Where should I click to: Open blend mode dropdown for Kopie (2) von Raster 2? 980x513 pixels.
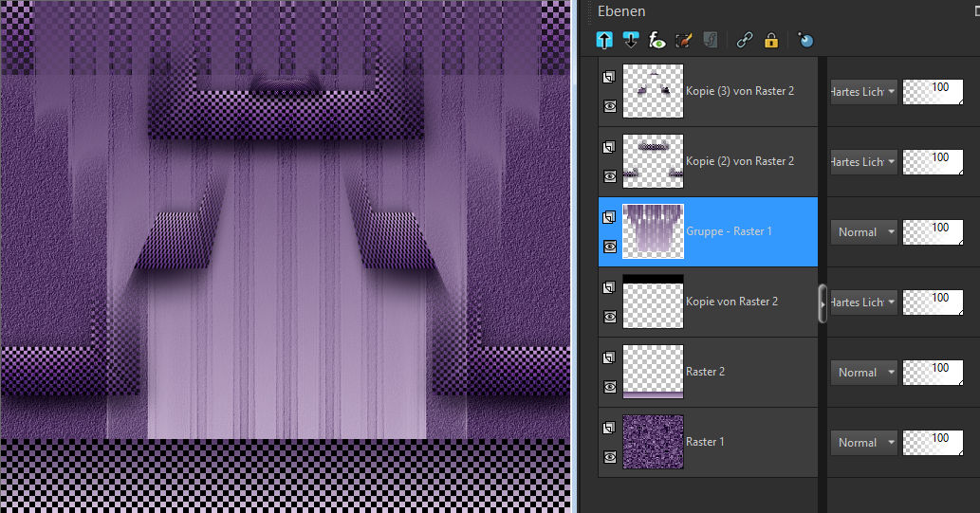tap(863, 161)
